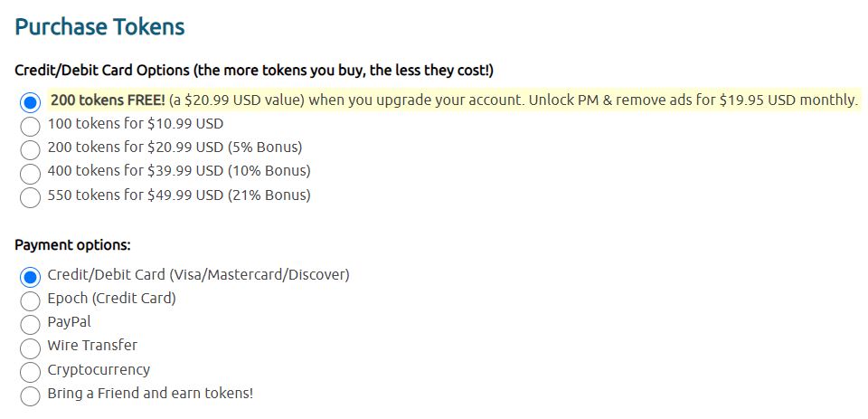Select the Epoch (Credit Card) radio button
This screenshot has width=868, height=419.
tap(31, 300)
